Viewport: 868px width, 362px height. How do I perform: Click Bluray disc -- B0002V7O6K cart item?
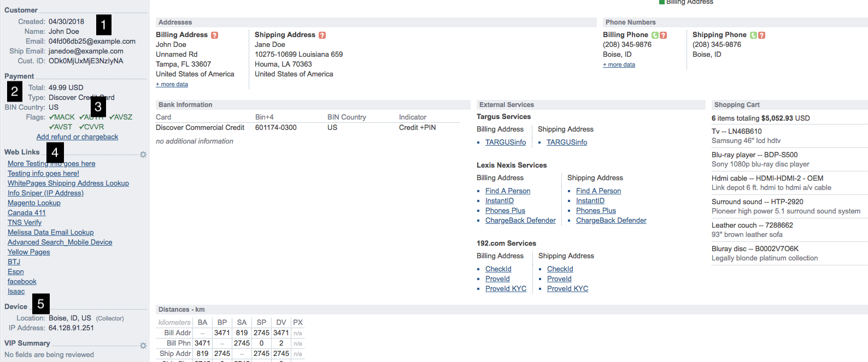coord(755,249)
